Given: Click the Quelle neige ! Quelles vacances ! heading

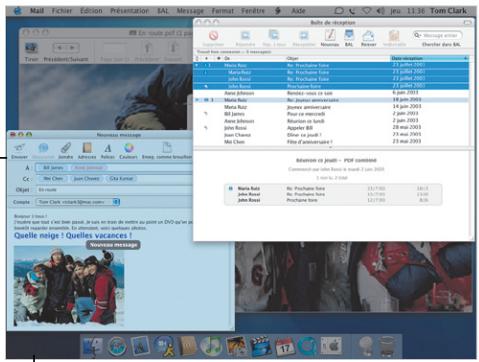Looking at the screenshot, I should coord(73,235).
